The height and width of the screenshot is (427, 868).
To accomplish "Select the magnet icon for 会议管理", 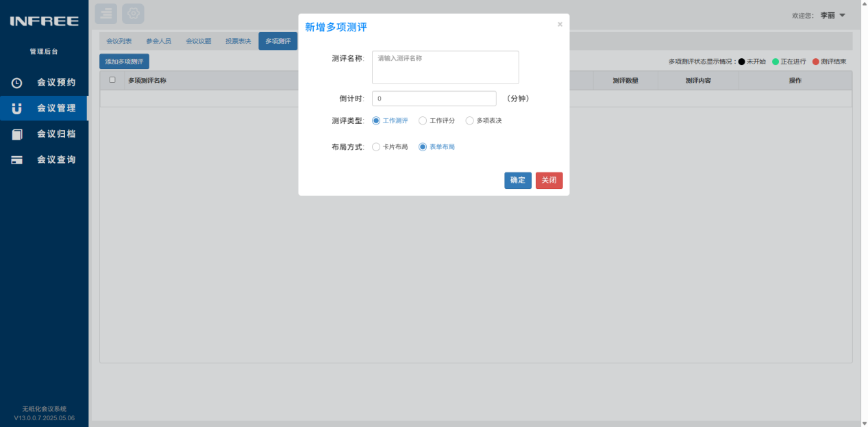I will pyautogui.click(x=17, y=108).
